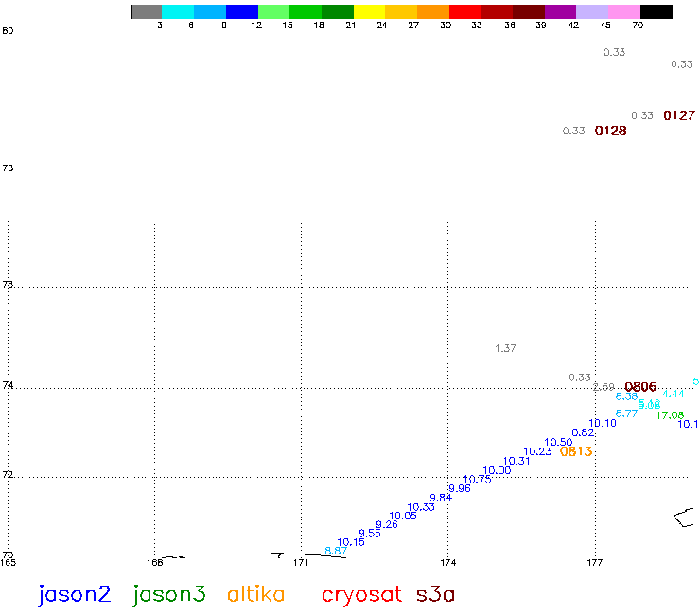Click the 9.84 data value

[441, 498]
